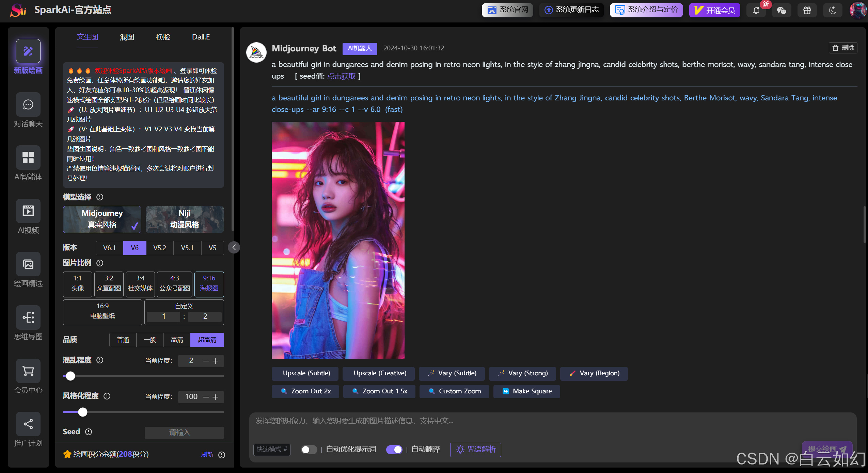Open 系统官网 header link
This screenshot has width=868, height=473.
click(x=507, y=10)
